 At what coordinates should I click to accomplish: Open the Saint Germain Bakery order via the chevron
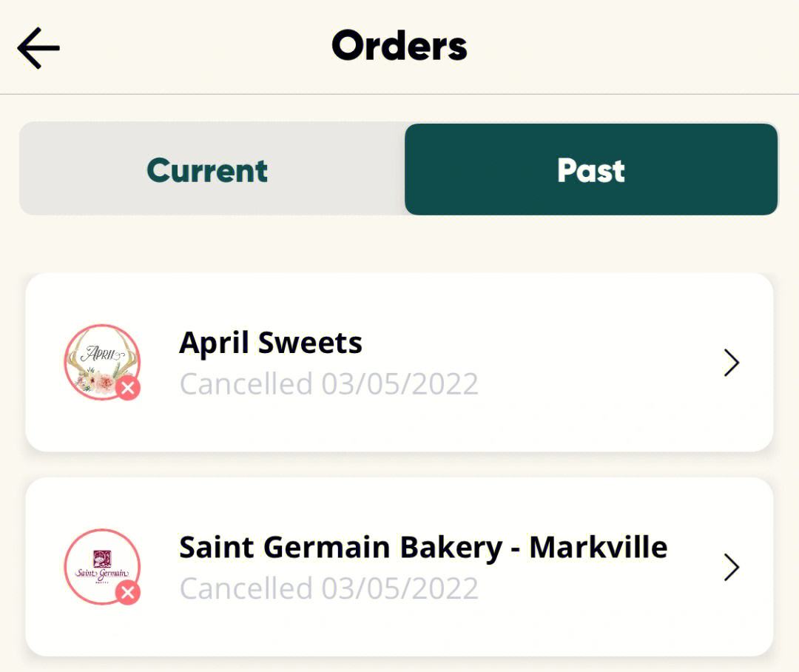coord(732,568)
